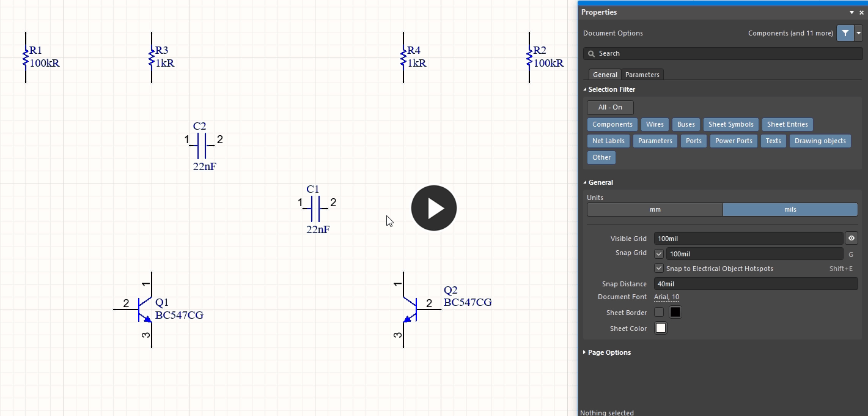Switch to the Parameters tab
868x416 pixels.
[642, 74]
